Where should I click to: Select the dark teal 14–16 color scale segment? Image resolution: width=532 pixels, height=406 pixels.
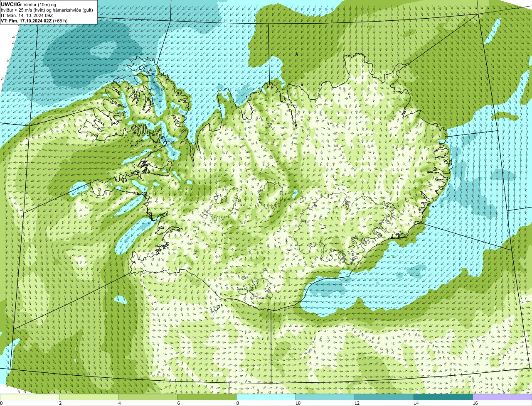[443, 397]
